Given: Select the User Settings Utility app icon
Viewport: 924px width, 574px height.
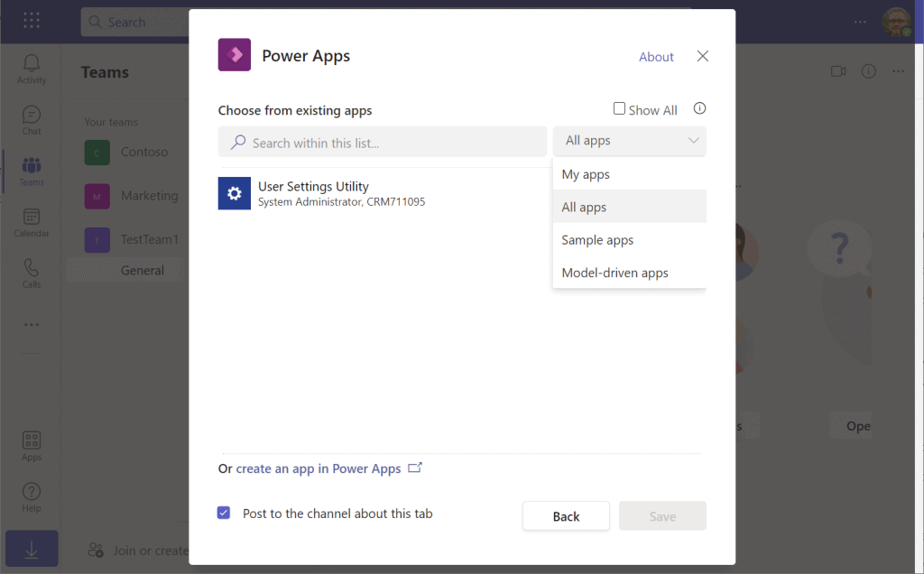Looking at the screenshot, I should (235, 193).
